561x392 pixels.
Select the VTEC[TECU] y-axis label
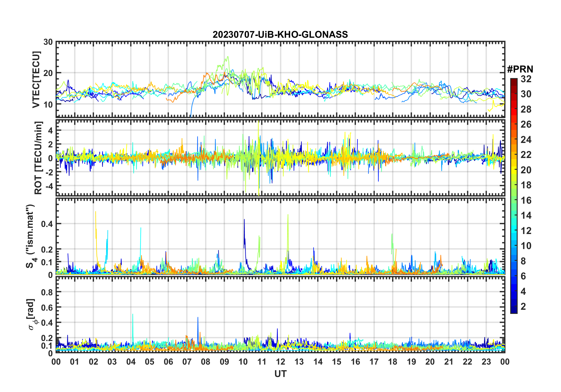tap(36, 80)
